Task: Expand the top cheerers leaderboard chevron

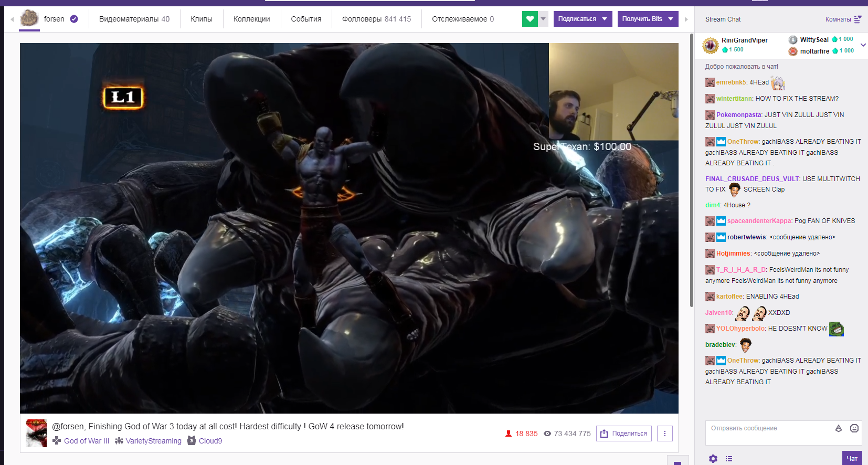Action: click(x=863, y=45)
